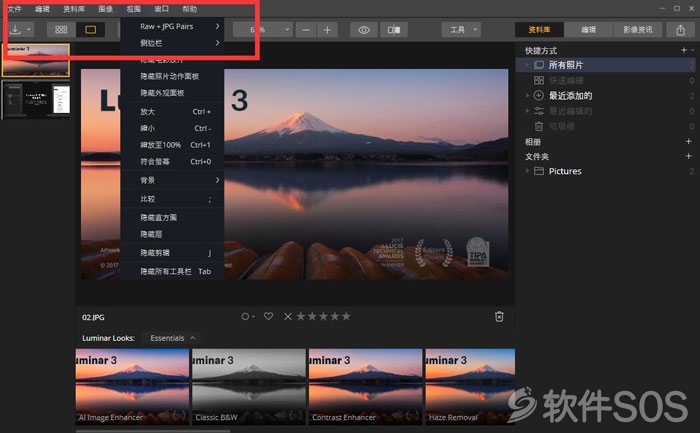Open the 窗口 menu
The width and height of the screenshot is (700, 433).
(162, 9)
